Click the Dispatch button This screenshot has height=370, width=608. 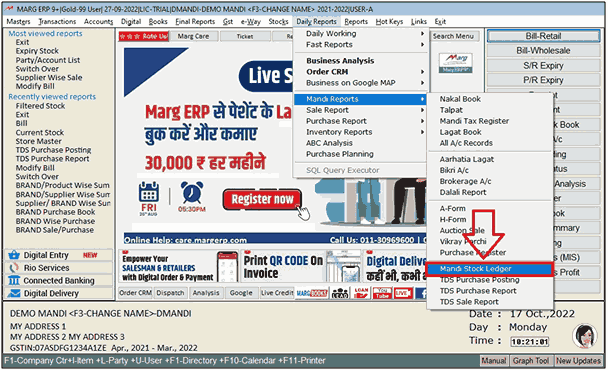point(170,293)
